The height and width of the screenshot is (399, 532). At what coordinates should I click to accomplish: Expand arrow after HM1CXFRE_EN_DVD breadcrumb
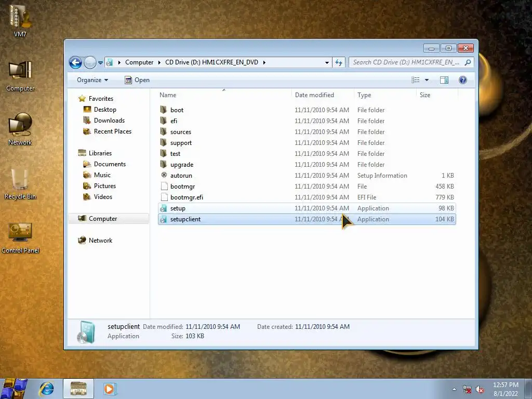(x=264, y=62)
